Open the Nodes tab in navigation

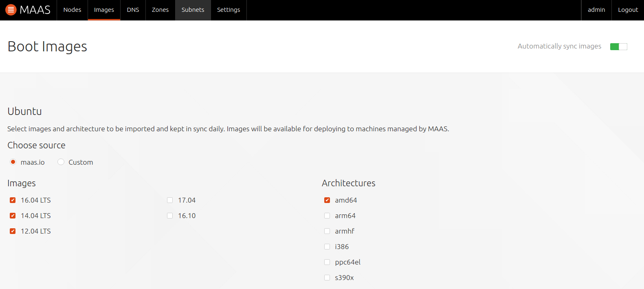pyautogui.click(x=72, y=10)
